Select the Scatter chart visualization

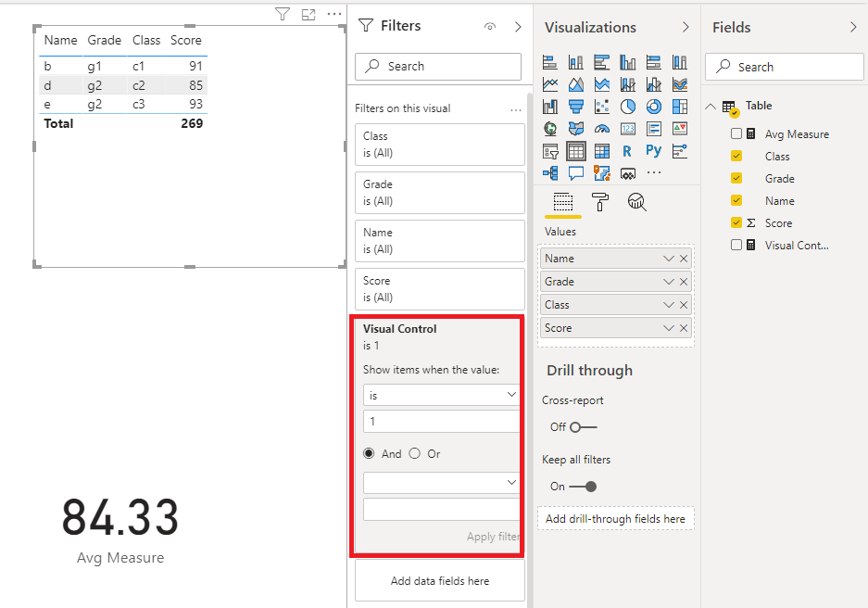(x=602, y=107)
